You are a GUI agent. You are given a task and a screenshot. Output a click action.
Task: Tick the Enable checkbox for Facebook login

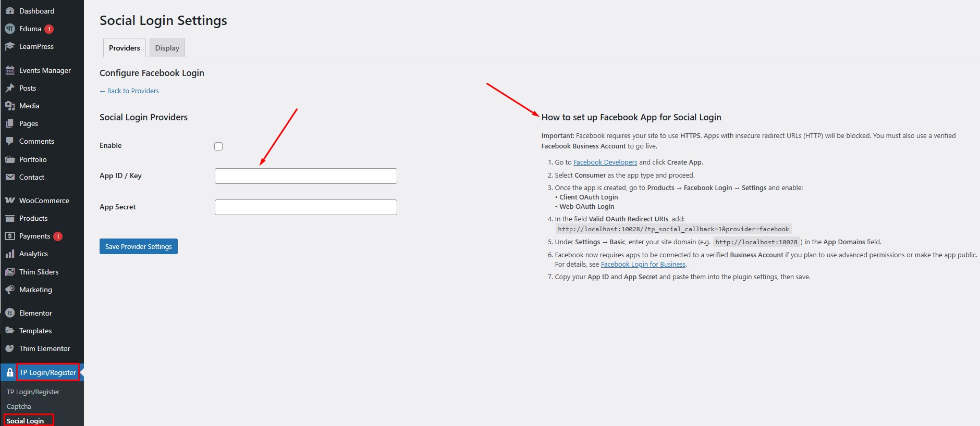pyautogui.click(x=218, y=146)
